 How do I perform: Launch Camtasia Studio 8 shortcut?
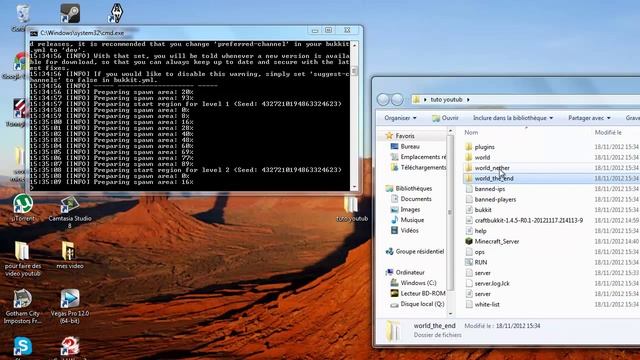pos(70,211)
